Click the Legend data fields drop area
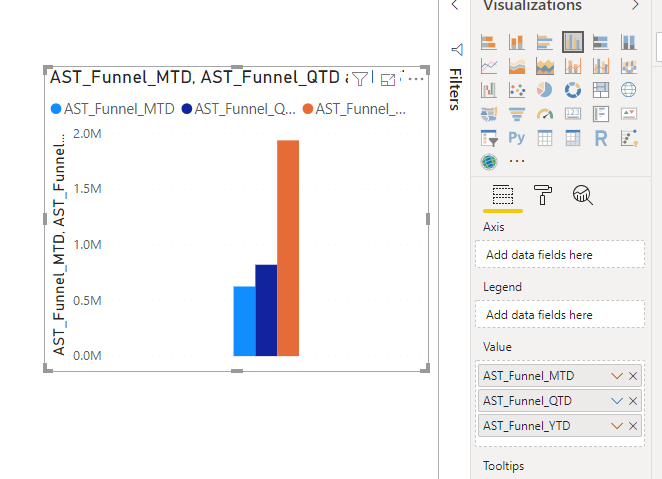Image resolution: width=662 pixels, height=479 pixels. (560, 314)
